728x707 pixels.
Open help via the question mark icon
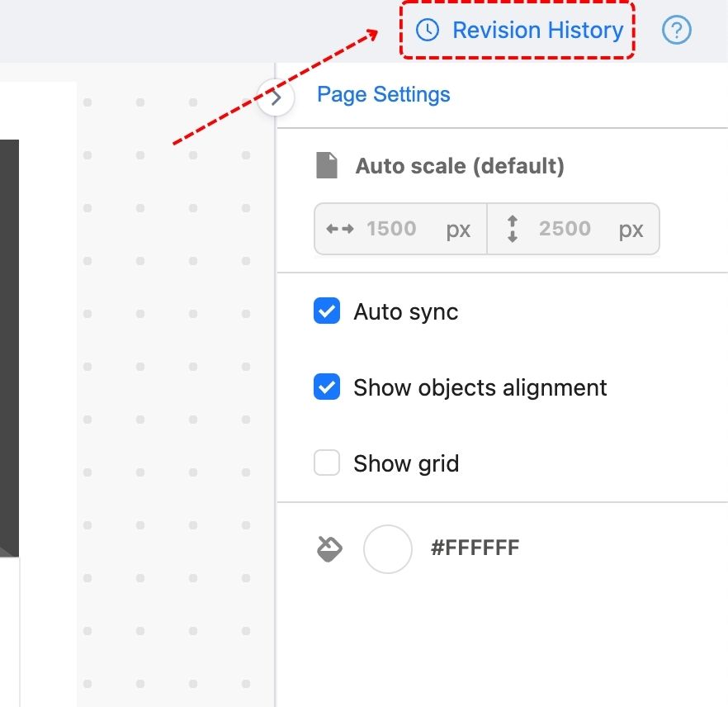point(677,31)
